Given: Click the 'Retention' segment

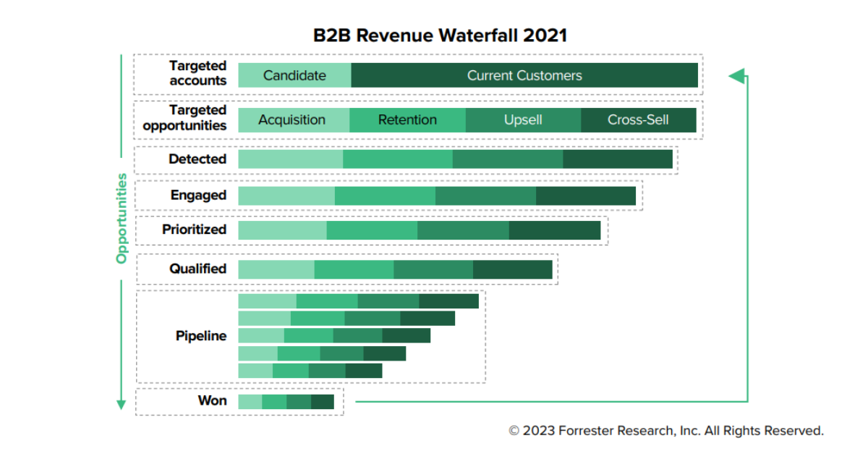Looking at the screenshot, I should point(407,120).
